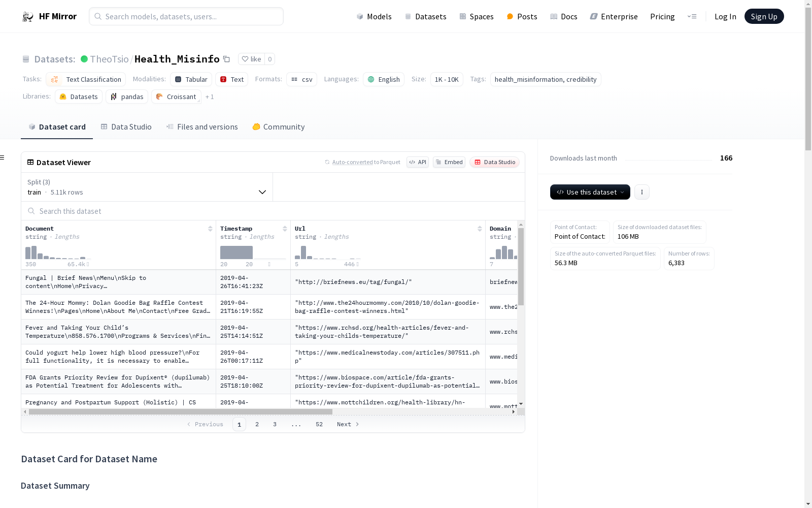The image size is (812, 508).
Task: Click the HF Mirror logo icon
Action: (x=27, y=16)
